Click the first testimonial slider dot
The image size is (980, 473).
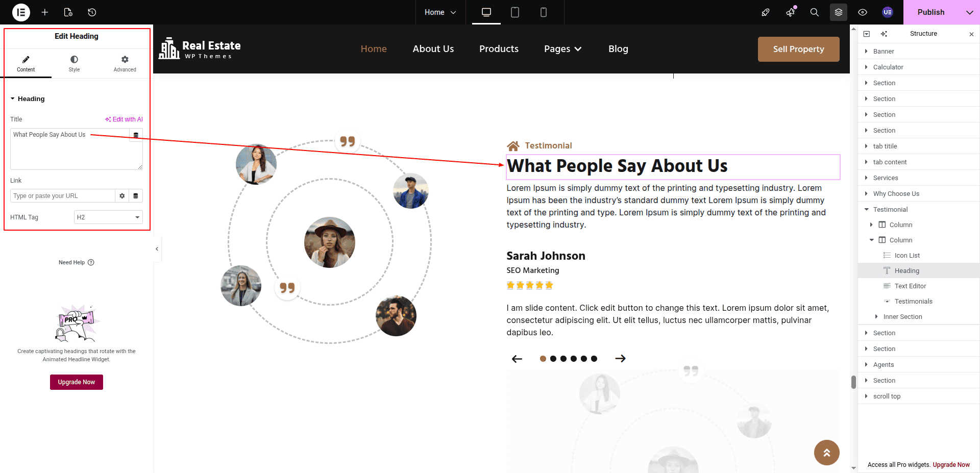pyautogui.click(x=543, y=359)
